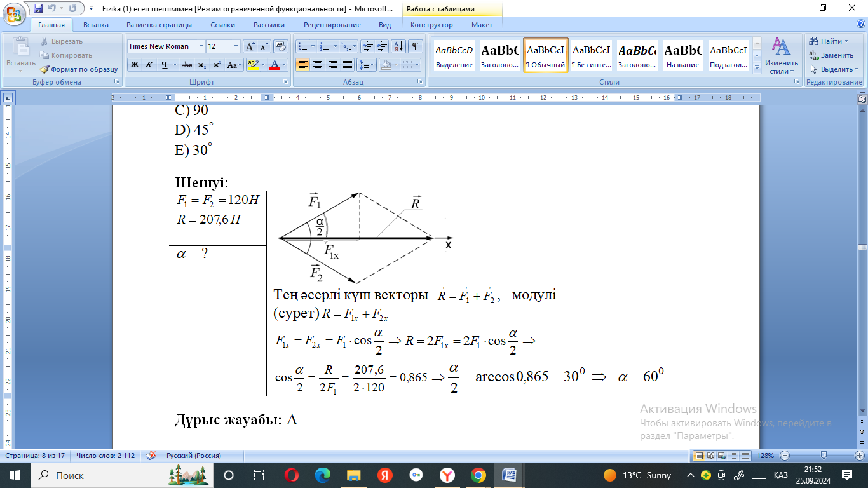Apply the Название style
This screenshot has width=868, height=488.
(x=683, y=56)
